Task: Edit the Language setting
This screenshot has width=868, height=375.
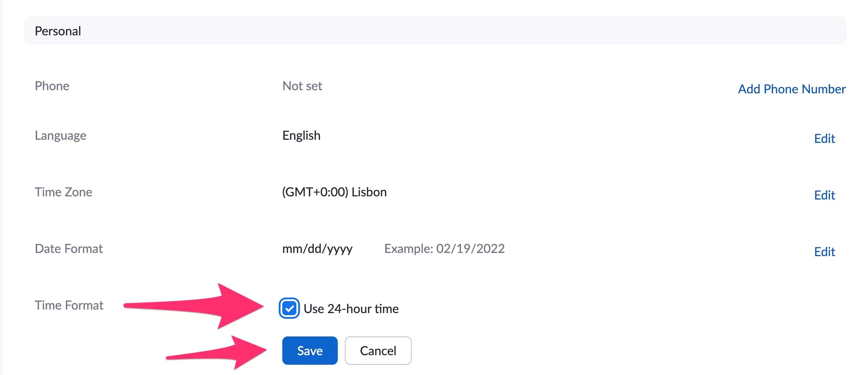Action: [x=824, y=139]
